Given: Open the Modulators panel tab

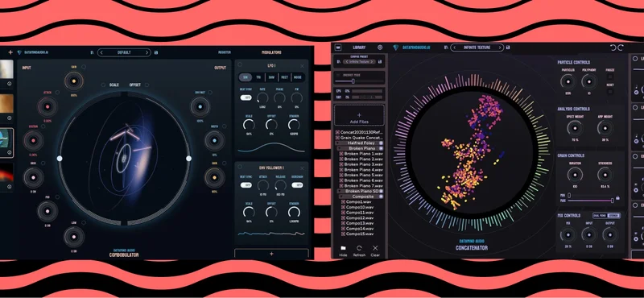Looking at the screenshot, I should 271,52.
